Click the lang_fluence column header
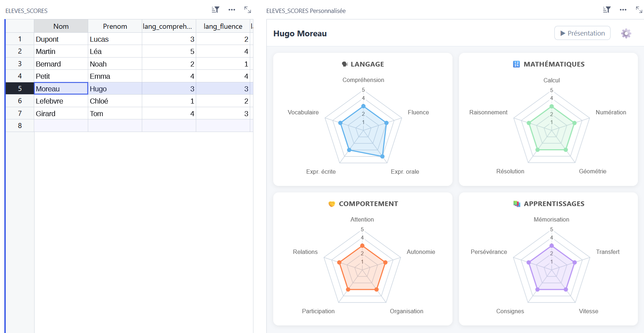Viewport: 644px width, 333px height. pos(223,26)
